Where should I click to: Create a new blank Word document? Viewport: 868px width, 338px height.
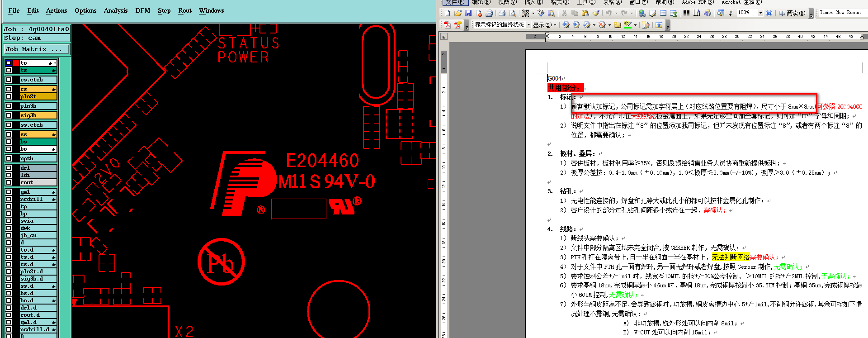point(448,13)
